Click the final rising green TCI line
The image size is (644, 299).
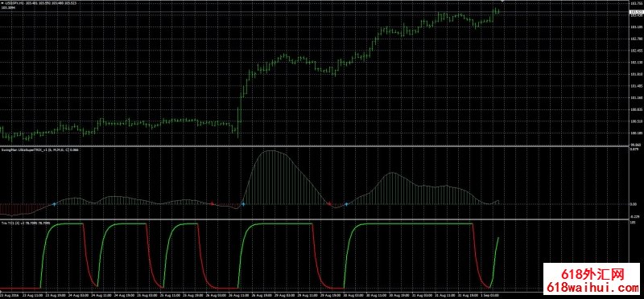pos(494,263)
